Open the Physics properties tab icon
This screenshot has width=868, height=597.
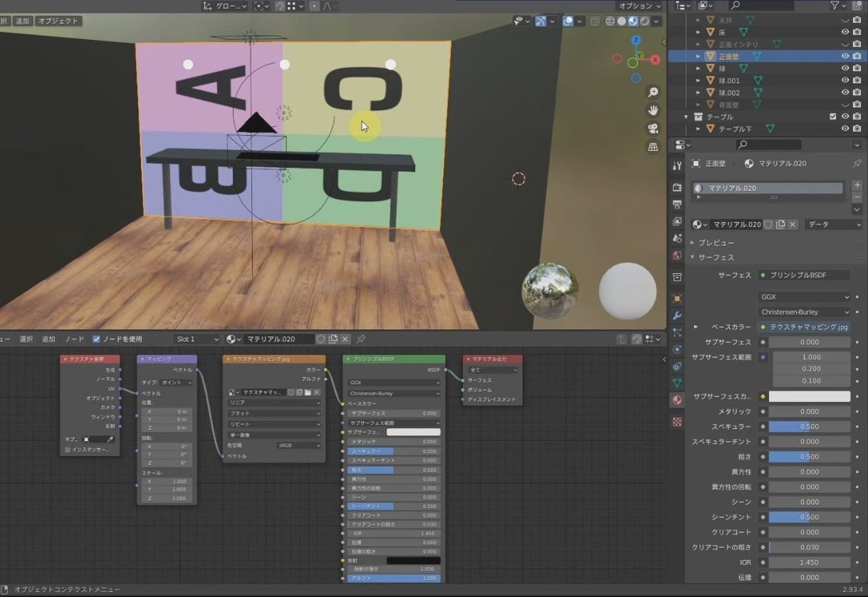677,349
